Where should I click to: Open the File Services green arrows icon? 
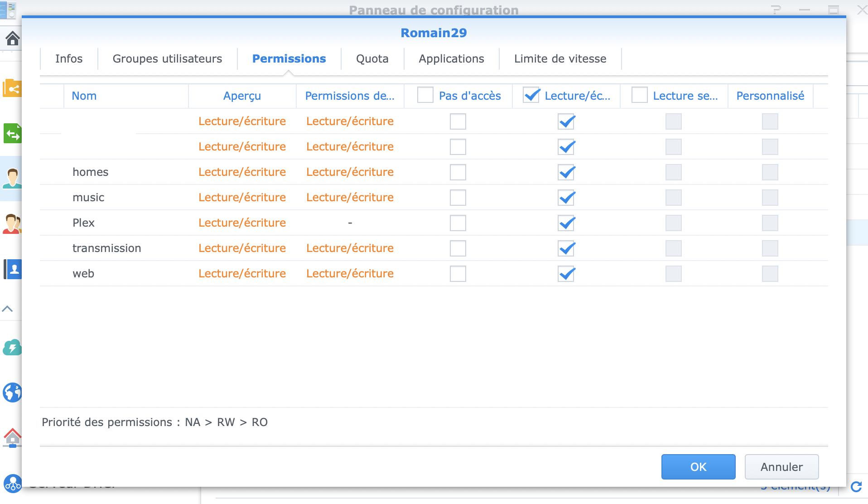[12, 134]
